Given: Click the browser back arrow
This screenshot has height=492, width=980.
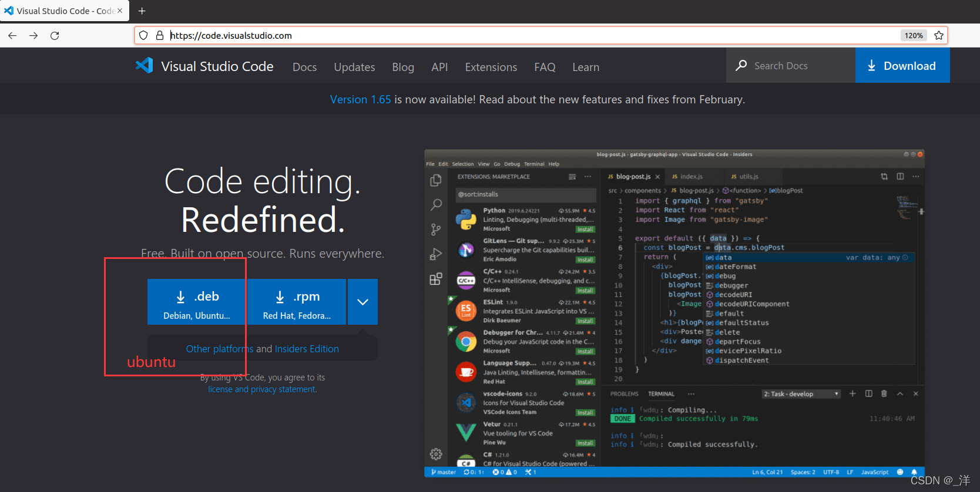Looking at the screenshot, I should [x=12, y=35].
